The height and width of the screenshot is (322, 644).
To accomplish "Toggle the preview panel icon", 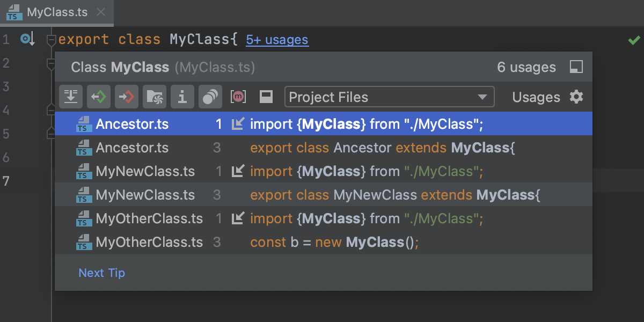I will (x=266, y=97).
